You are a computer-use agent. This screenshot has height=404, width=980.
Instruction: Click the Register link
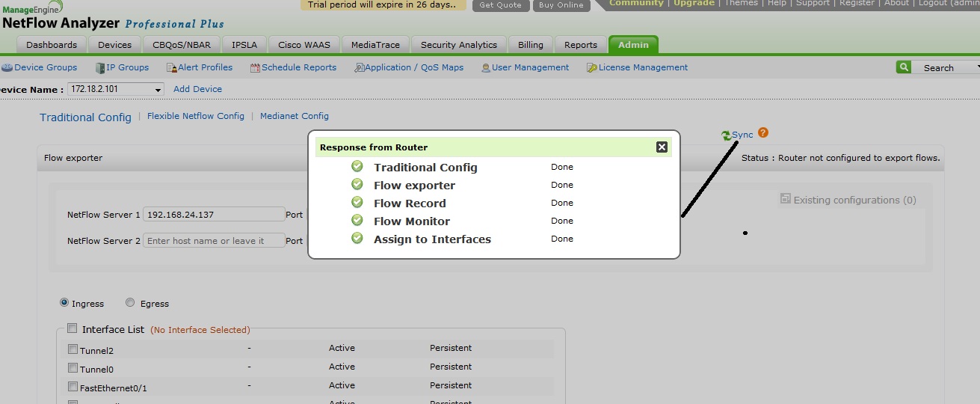857,3
